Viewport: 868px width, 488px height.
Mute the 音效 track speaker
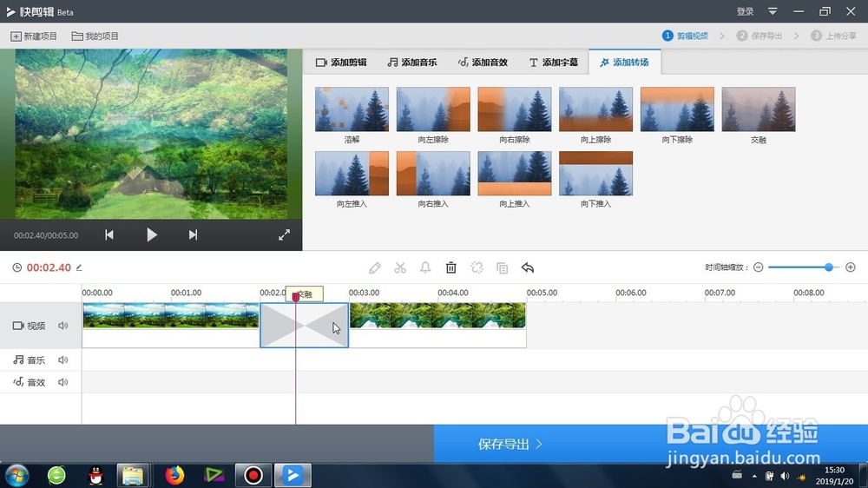point(63,382)
